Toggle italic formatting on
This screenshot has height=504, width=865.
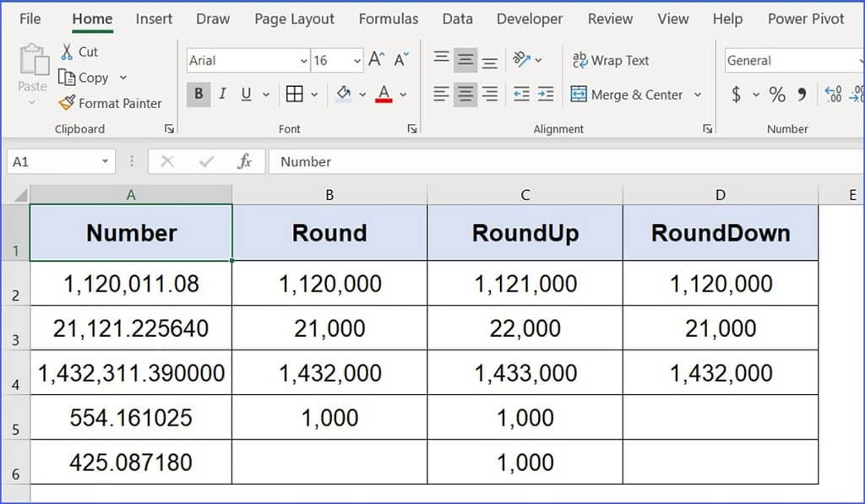click(x=221, y=94)
